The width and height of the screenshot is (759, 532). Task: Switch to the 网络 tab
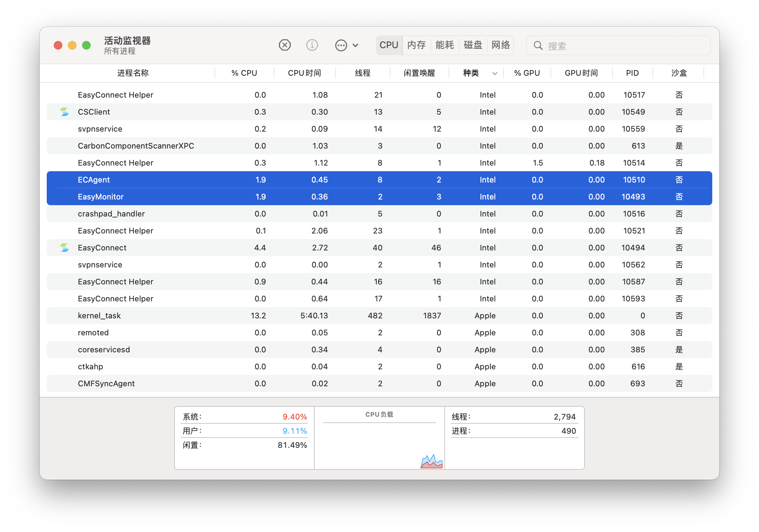pos(501,45)
